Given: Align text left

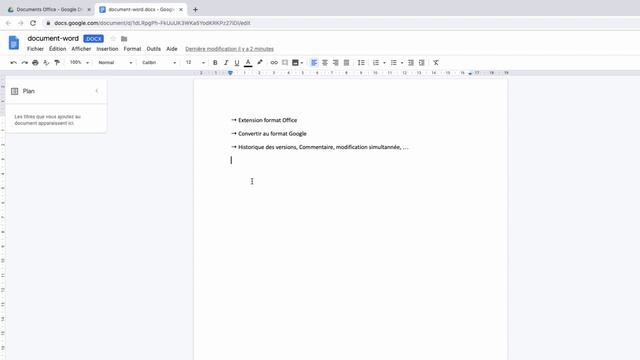Looking at the screenshot, I should pyautogui.click(x=314, y=62).
